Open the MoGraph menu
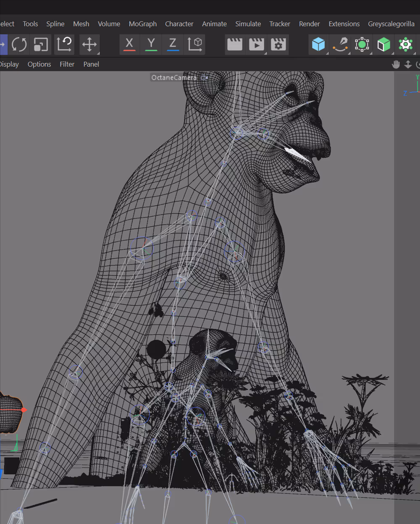Screen dimensions: 420x524 point(142,24)
